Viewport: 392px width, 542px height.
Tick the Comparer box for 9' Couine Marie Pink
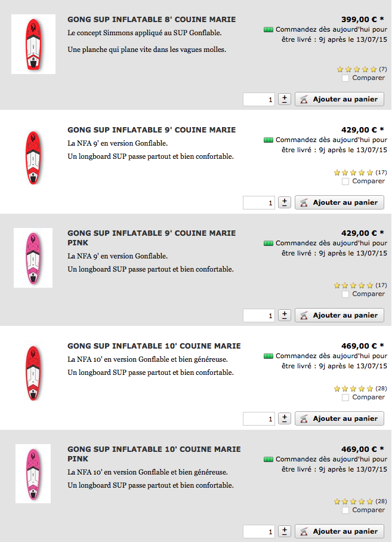point(345,294)
